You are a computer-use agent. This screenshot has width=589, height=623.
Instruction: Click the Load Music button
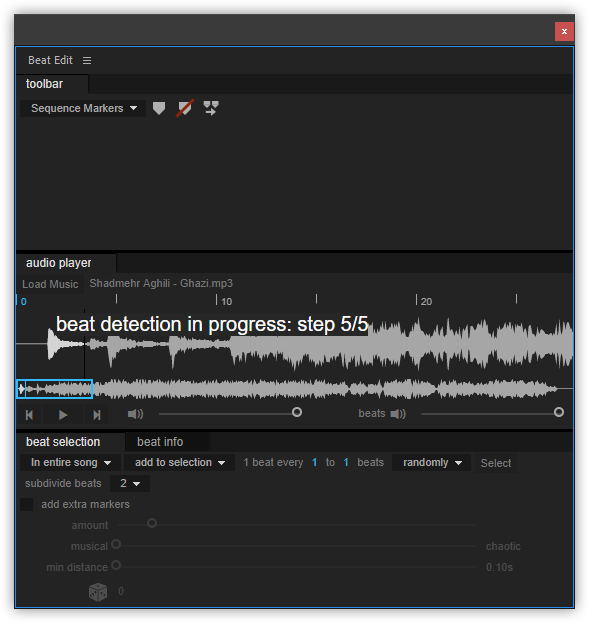tap(50, 284)
